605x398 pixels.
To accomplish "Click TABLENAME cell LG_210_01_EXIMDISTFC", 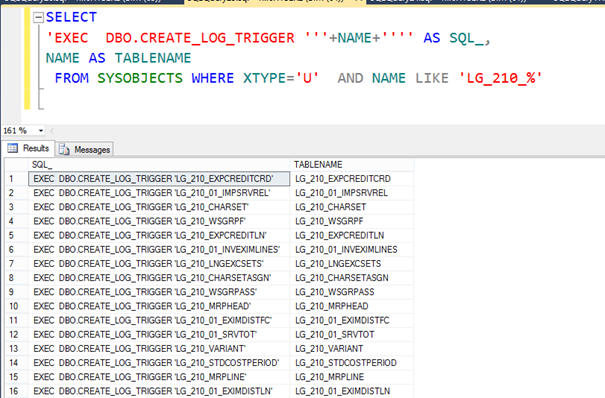I will click(x=352, y=320).
